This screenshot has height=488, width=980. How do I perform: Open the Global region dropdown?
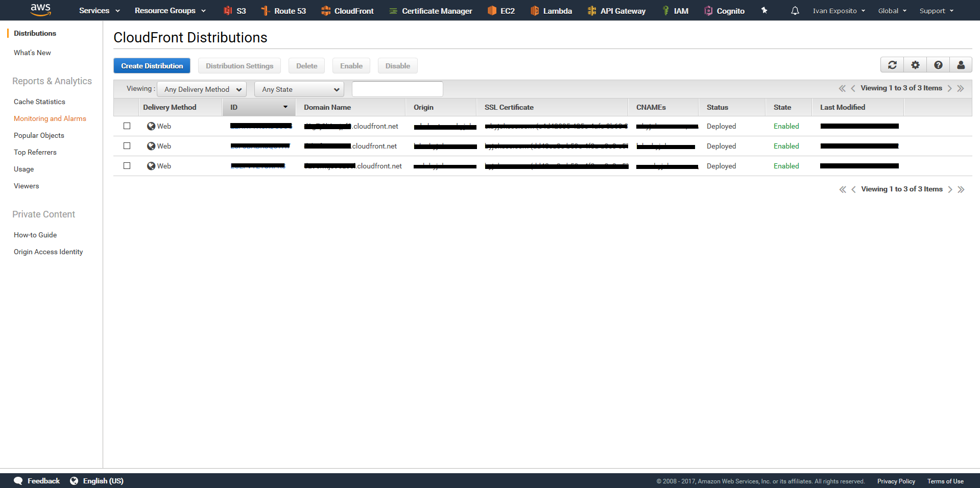(892, 11)
